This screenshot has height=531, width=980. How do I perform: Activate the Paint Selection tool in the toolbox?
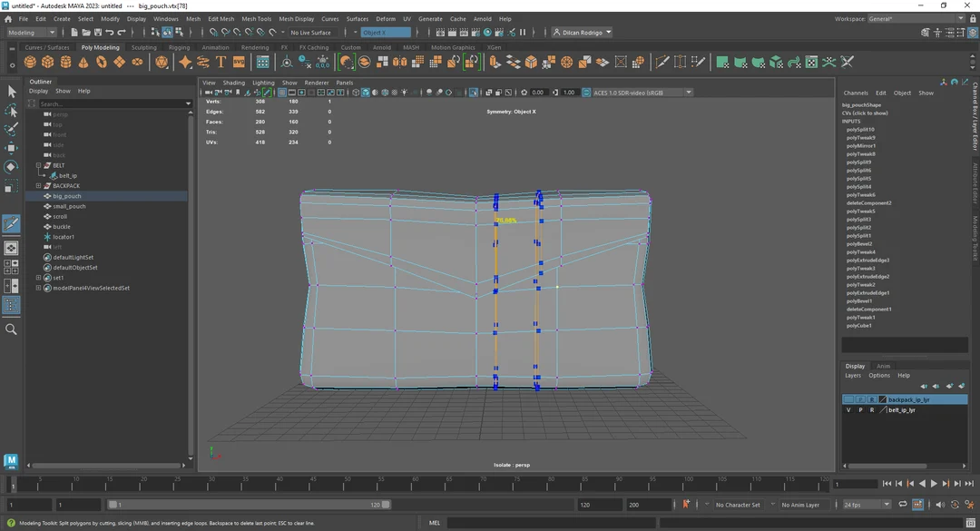11,127
